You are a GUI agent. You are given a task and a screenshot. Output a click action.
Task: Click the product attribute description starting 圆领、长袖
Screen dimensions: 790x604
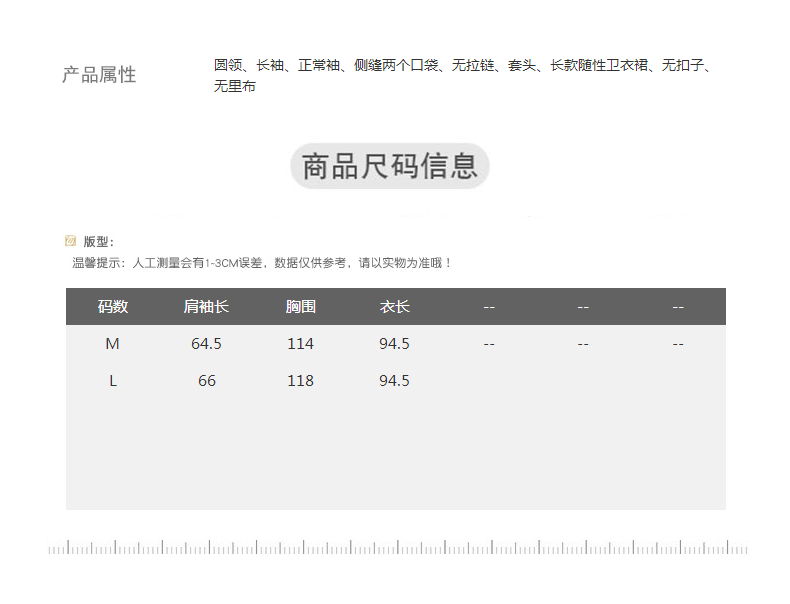[463, 76]
